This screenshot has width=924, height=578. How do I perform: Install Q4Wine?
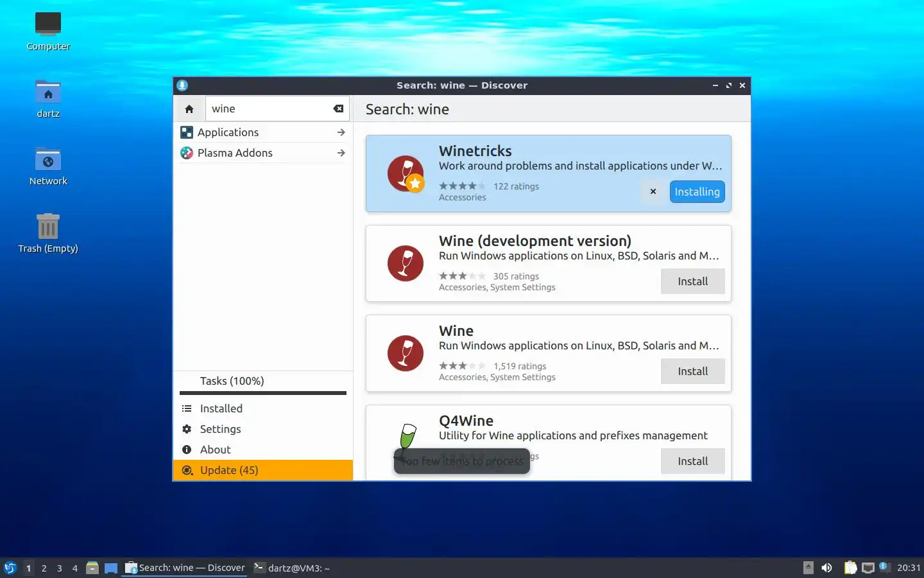693,461
